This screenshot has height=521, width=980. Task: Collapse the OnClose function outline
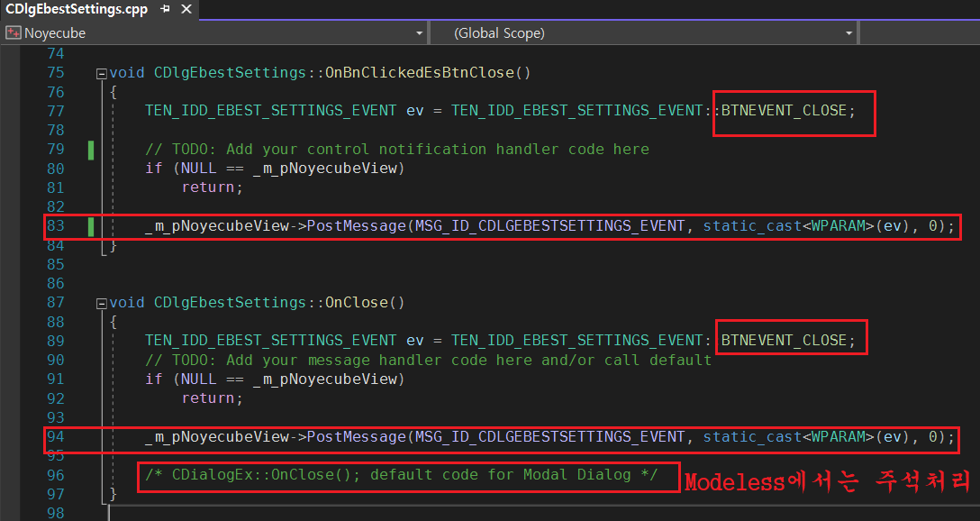point(101,304)
